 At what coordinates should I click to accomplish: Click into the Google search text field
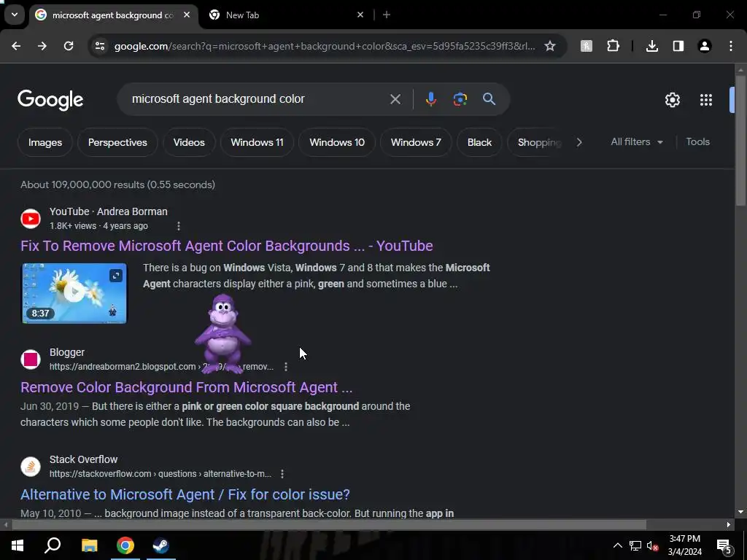tap(258, 99)
